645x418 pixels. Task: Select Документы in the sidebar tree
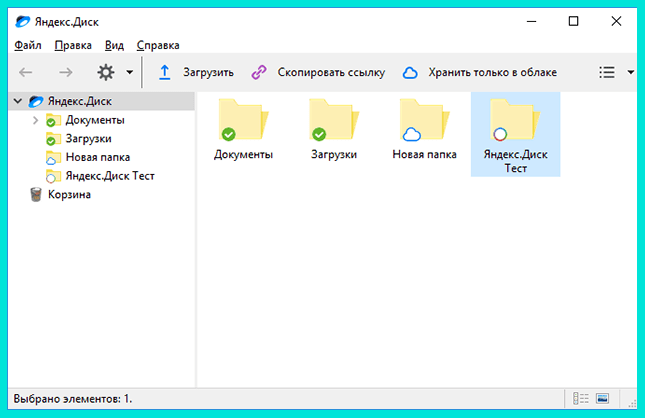click(x=95, y=120)
